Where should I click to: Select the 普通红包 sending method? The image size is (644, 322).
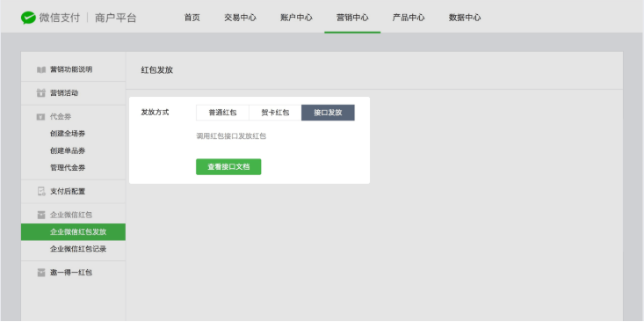click(x=222, y=113)
